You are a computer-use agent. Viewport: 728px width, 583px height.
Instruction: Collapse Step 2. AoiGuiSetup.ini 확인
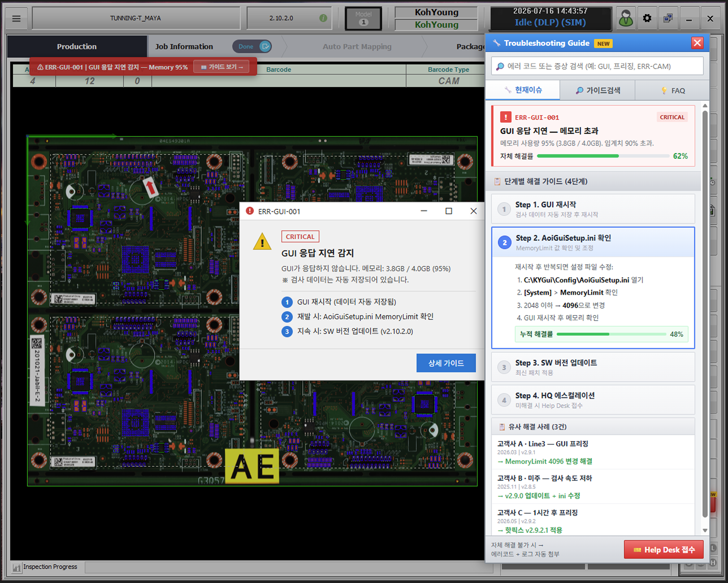click(593, 242)
